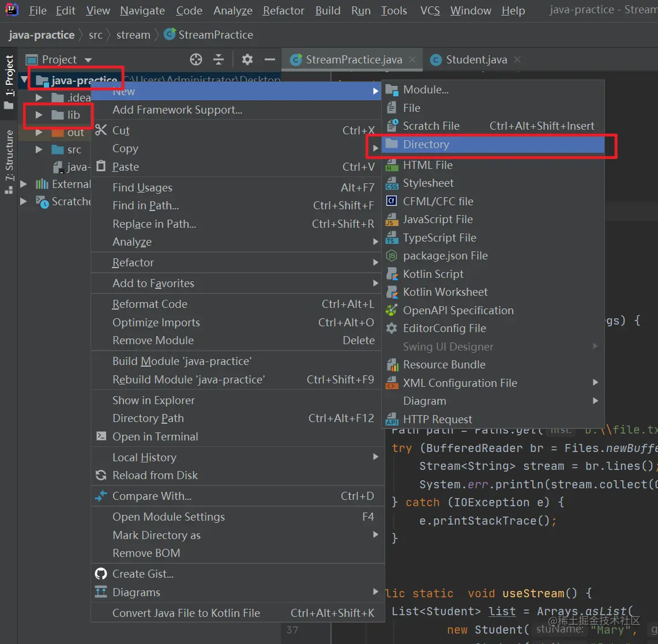Click the Kotlin Script icon
The height and width of the screenshot is (644, 658).
coord(392,274)
